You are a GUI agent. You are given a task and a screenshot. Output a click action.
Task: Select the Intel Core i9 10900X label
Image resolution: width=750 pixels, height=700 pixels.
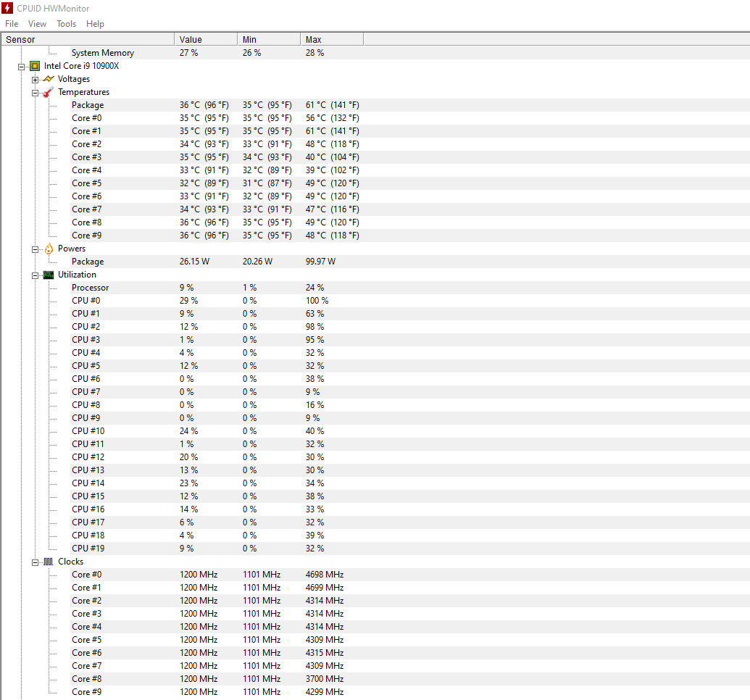[x=81, y=66]
